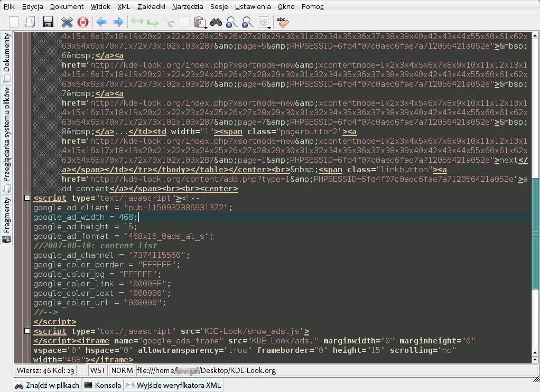The width and height of the screenshot is (540, 392).
Task: Click the Wiersz: 46 Kol: 23 position indicator
Action: [45, 370]
